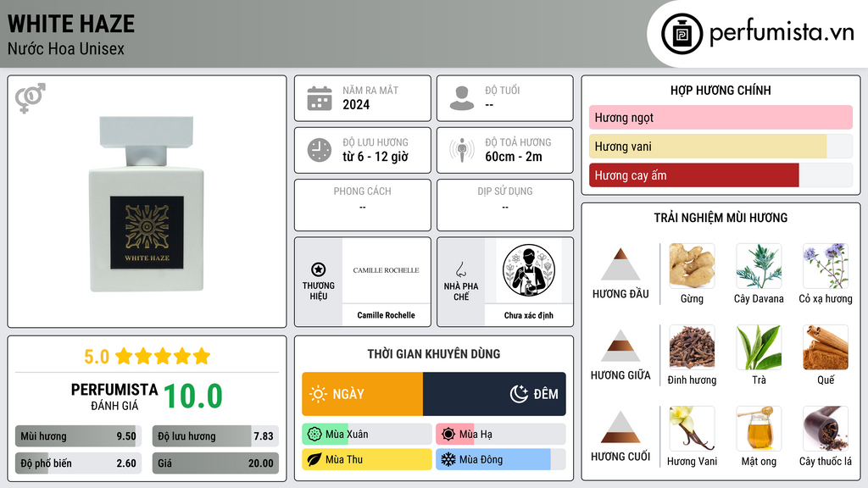The width and height of the screenshot is (868, 488).
Task: Click the Mùa Thu season bar
Action: point(366,460)
